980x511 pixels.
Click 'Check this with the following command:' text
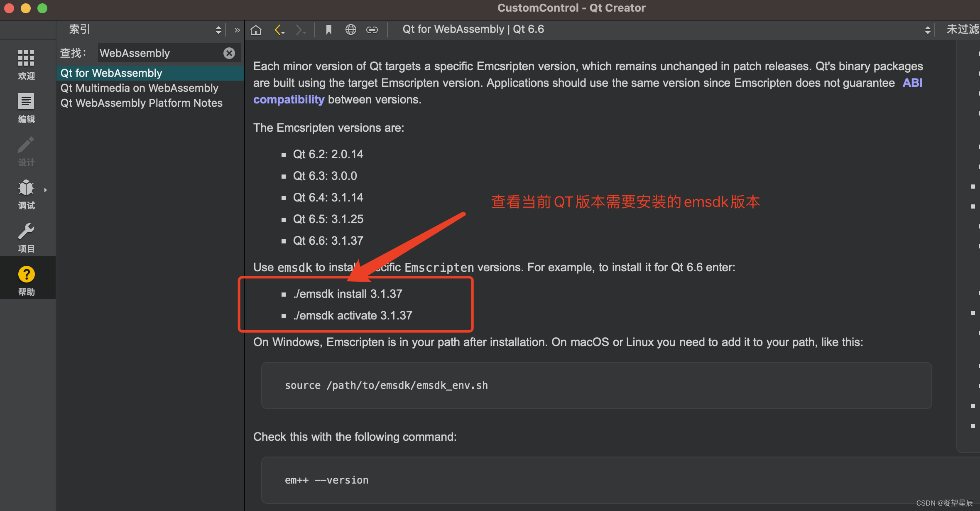click(355, 437)
